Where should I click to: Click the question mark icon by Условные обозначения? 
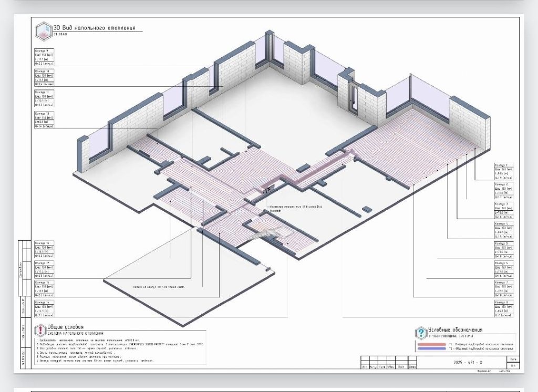[x=421, y=333]
